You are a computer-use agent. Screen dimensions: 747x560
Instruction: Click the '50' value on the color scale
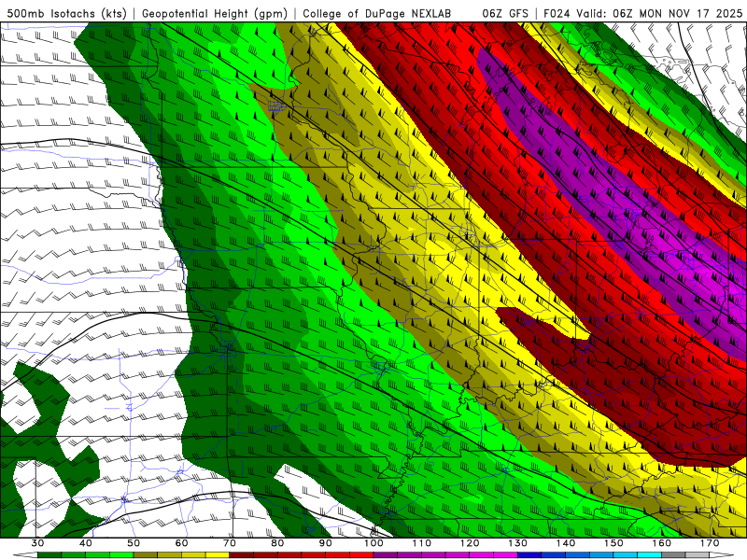(x=134, y=543)
